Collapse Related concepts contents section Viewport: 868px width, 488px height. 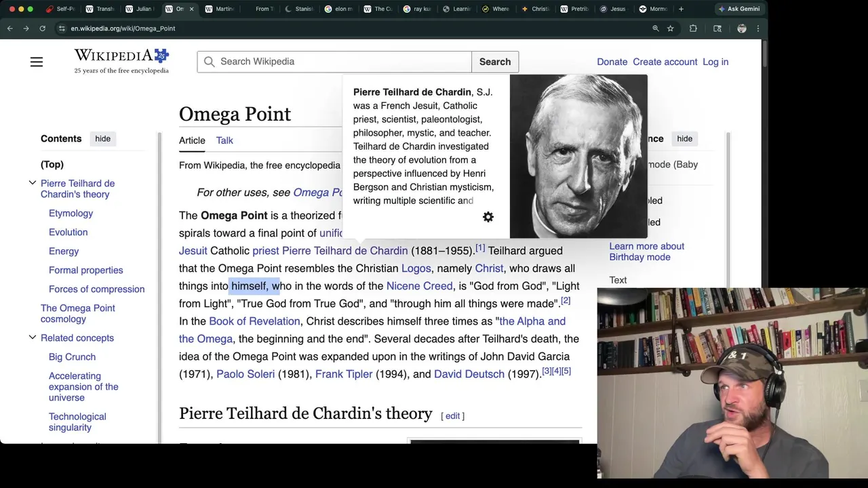[x=32, y=338]
